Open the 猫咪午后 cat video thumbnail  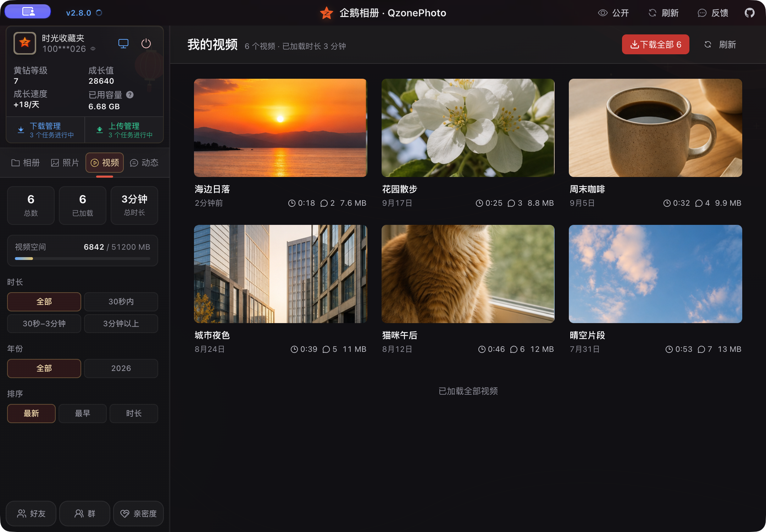point(468,274)
